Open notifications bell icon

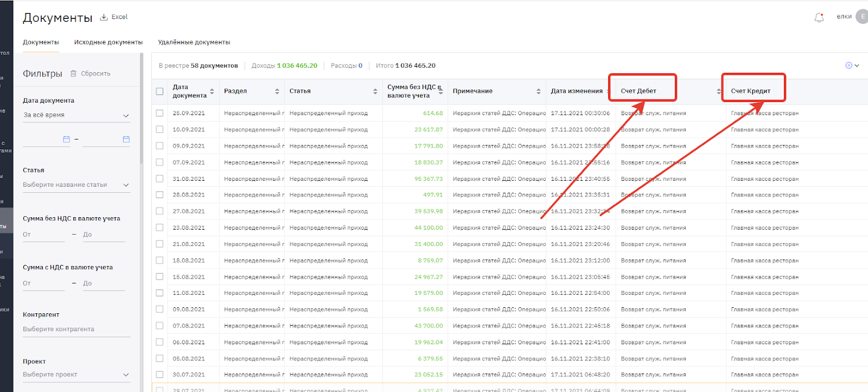point(819,18)
